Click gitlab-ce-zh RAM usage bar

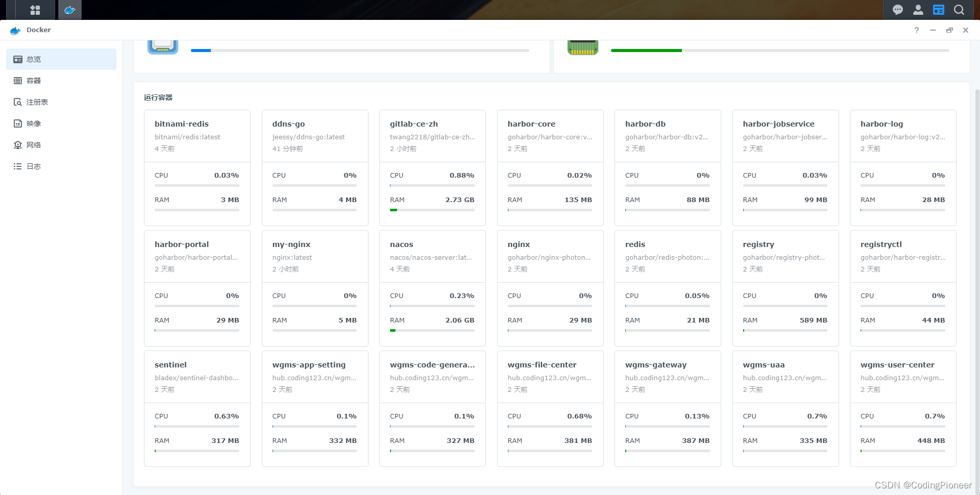pos(432,210)
